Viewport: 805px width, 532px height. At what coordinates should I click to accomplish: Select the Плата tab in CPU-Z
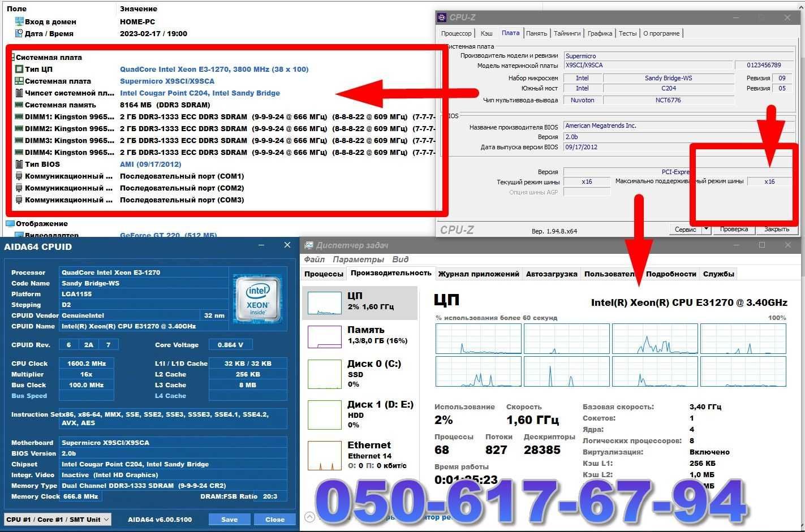click(x=510, y=33)
